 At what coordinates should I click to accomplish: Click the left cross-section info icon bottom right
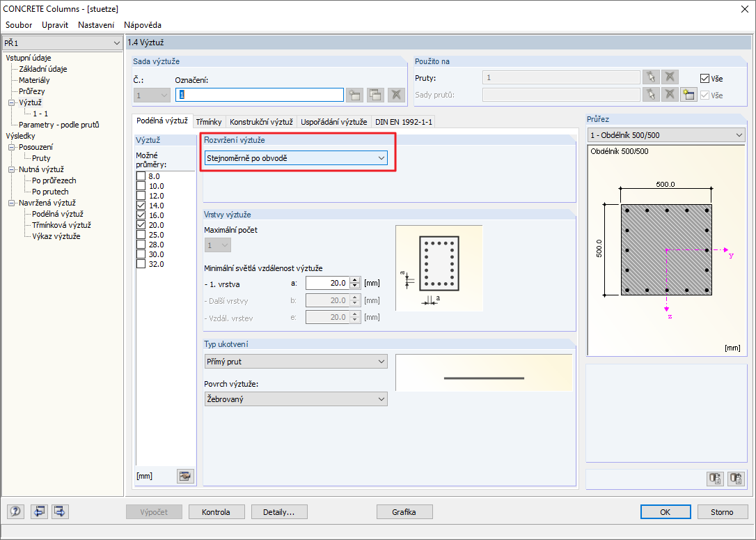click(715, 478)
